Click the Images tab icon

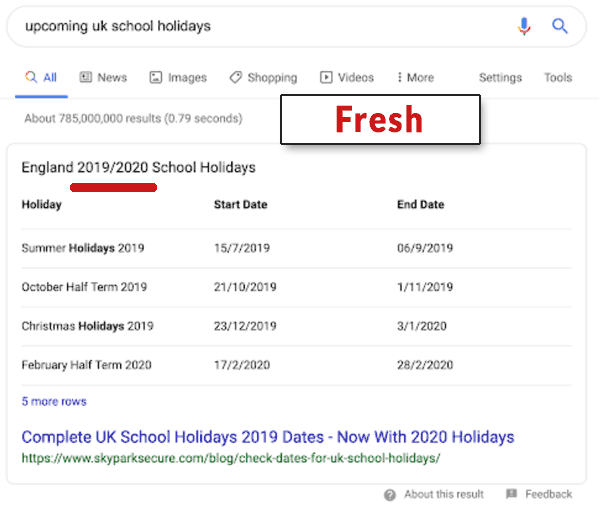tap(156, 77)
